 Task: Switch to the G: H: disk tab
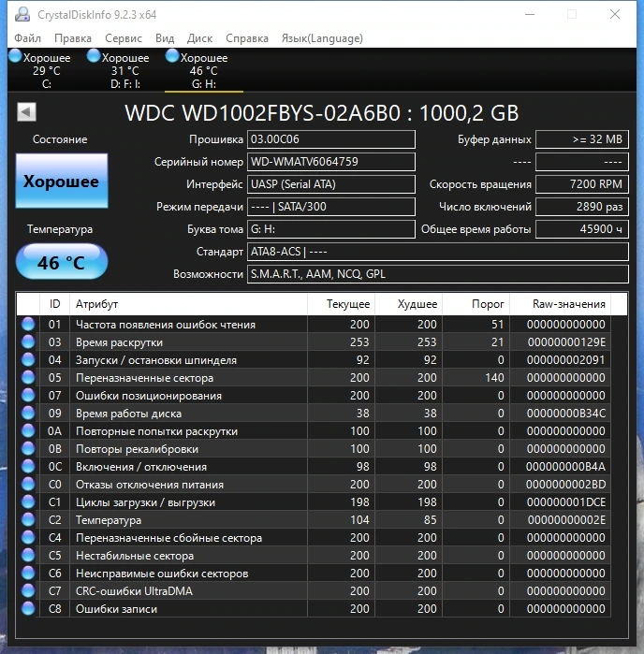click(204, 70)
